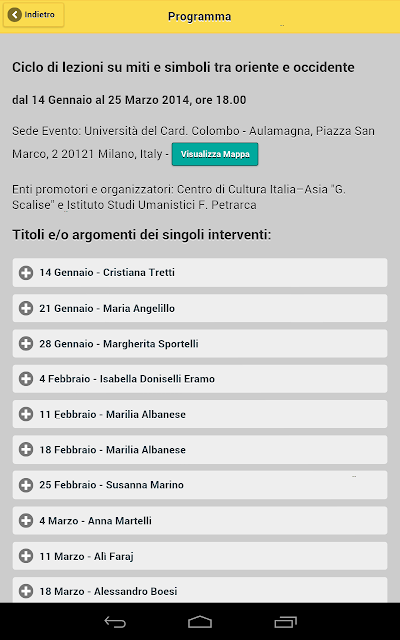Expand 4 Marzo Anna Martelli item
Viewport: 400px width, 640px height.
coord(200,520)
